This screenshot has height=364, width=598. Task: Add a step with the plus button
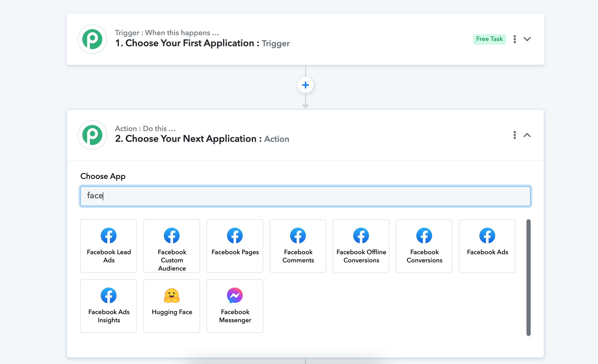pos(305,85)
